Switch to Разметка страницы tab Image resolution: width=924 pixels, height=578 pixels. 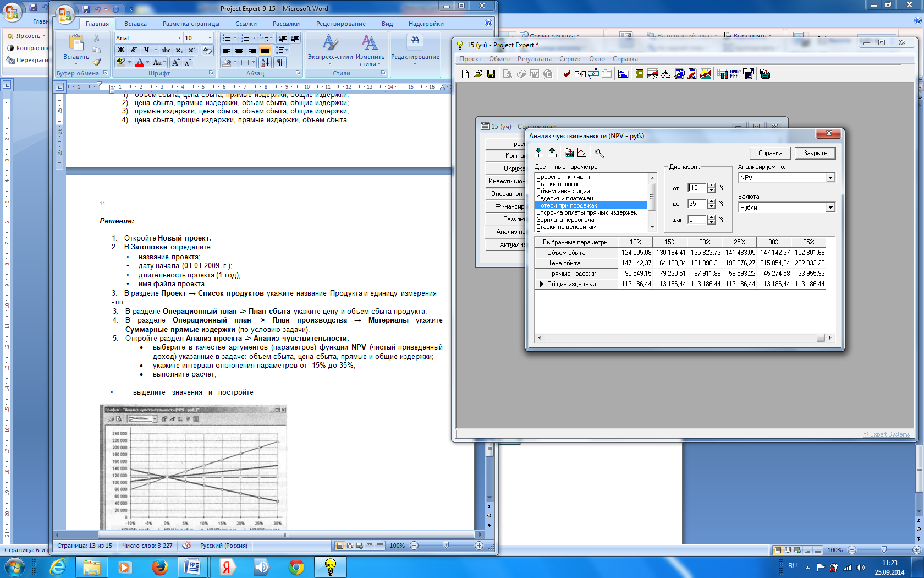pyautogui.click(x=191, y=24)
